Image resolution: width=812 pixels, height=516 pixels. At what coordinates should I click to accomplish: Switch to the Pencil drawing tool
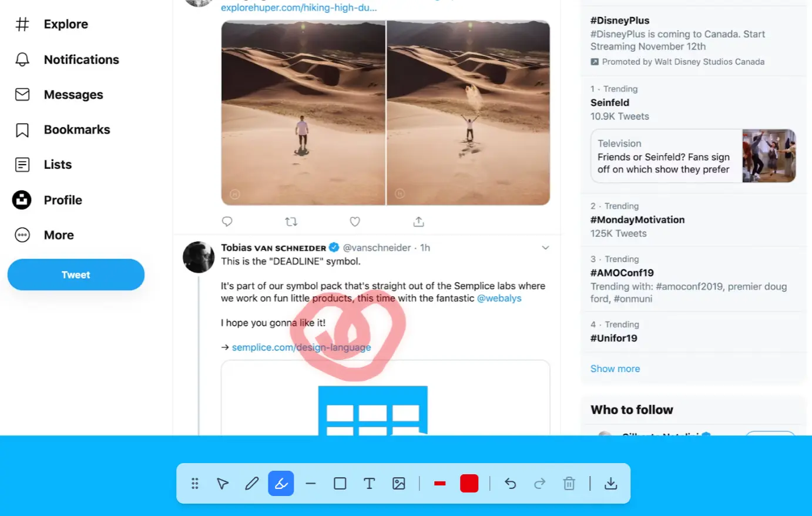[251, 483]
